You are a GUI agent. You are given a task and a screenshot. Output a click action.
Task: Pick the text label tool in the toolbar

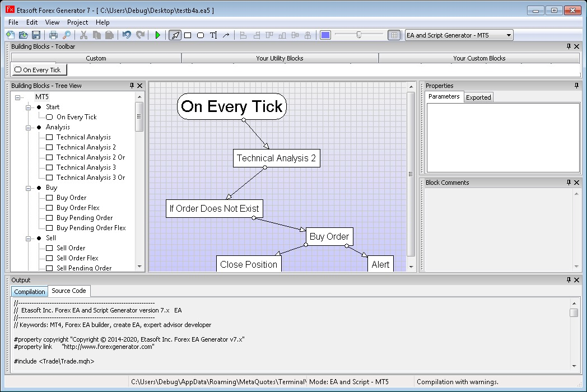pos(213,35)
